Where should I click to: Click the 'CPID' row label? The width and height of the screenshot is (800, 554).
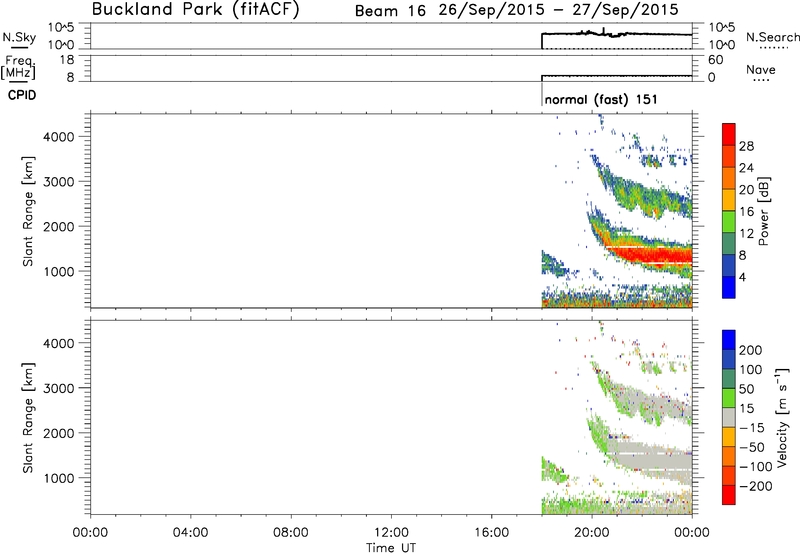[x=22, y=95]
